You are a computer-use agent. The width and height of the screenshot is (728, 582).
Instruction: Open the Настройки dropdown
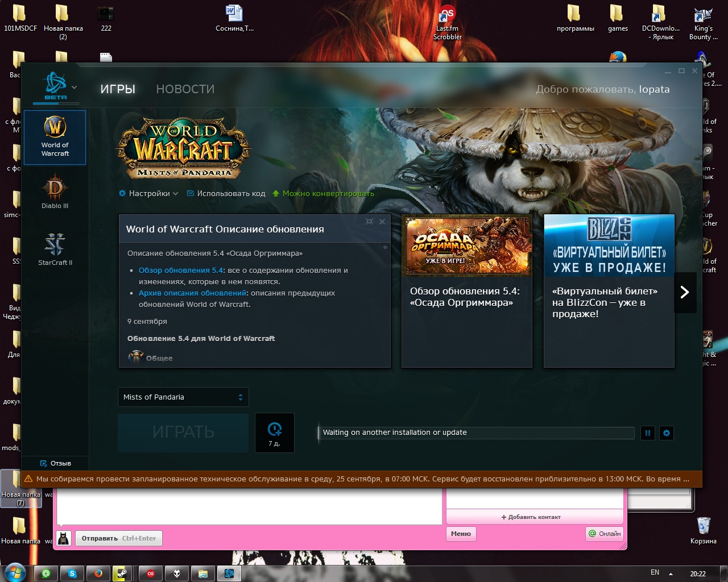(x=148, y=193)
